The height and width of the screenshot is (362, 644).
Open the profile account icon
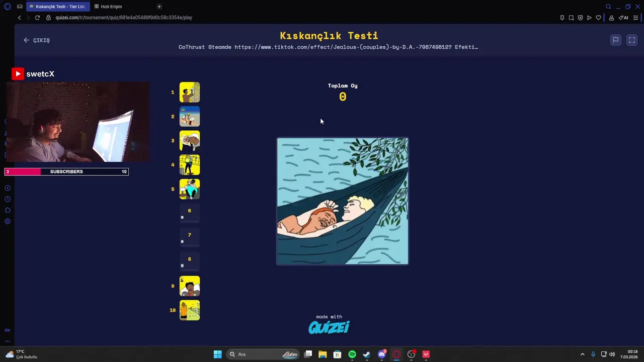[x=611, y=18]
